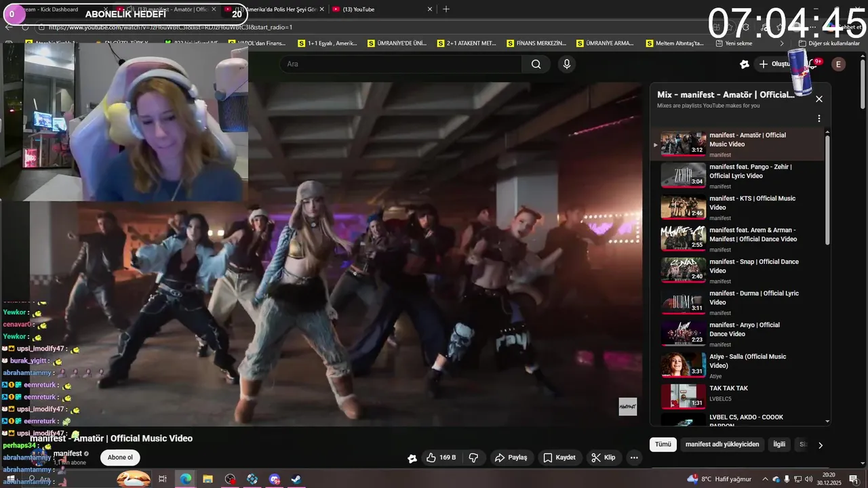This screenshot has width=868, height=488.
Task: Open 'FİNANS MERKEZİN...' bookmark
Action: click(536, 43)
